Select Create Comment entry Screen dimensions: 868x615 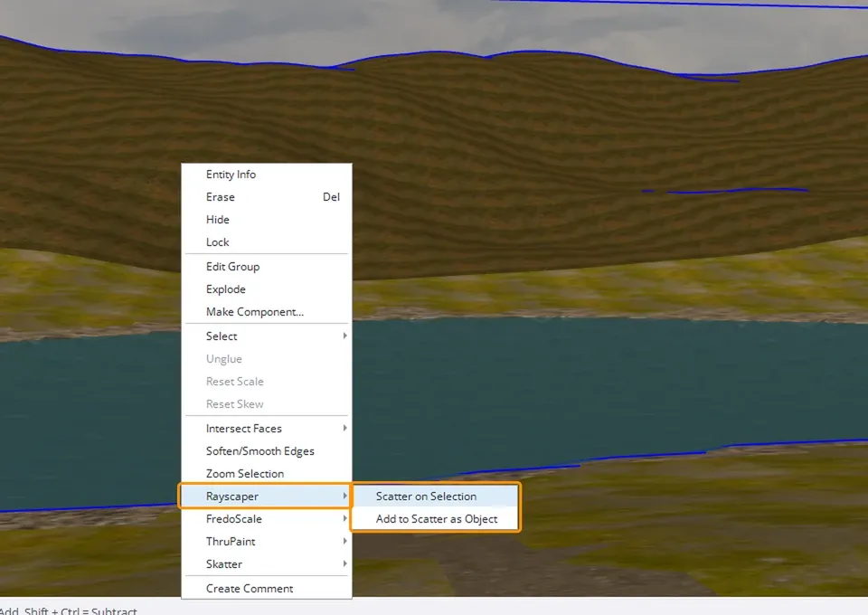pyautogui.click(x=266, y=589)
